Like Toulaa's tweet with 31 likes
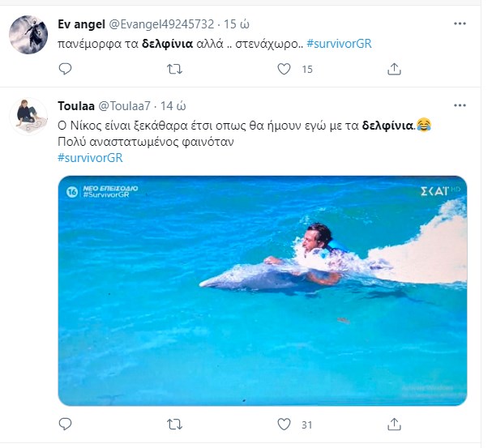The image size is (492, 448). coord(285,424)
